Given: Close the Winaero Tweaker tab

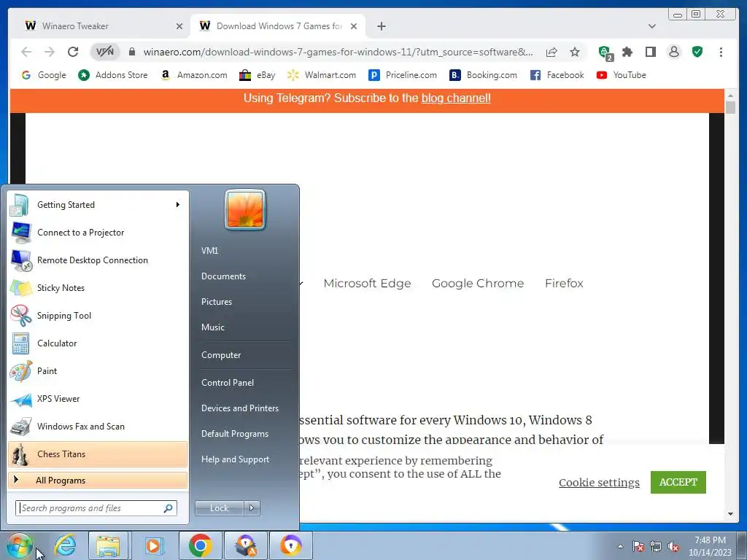Looking at the screenshot, I should coord(179,26).
